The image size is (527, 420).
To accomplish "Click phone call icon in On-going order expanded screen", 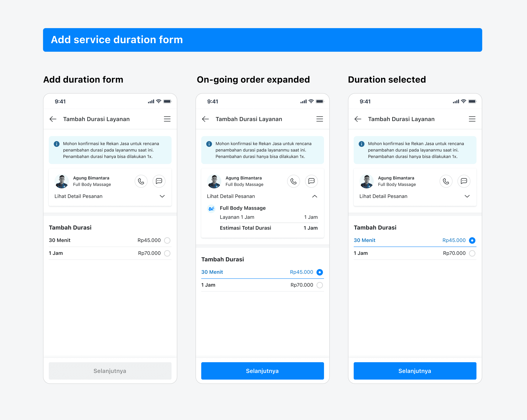I will point(293,181).
